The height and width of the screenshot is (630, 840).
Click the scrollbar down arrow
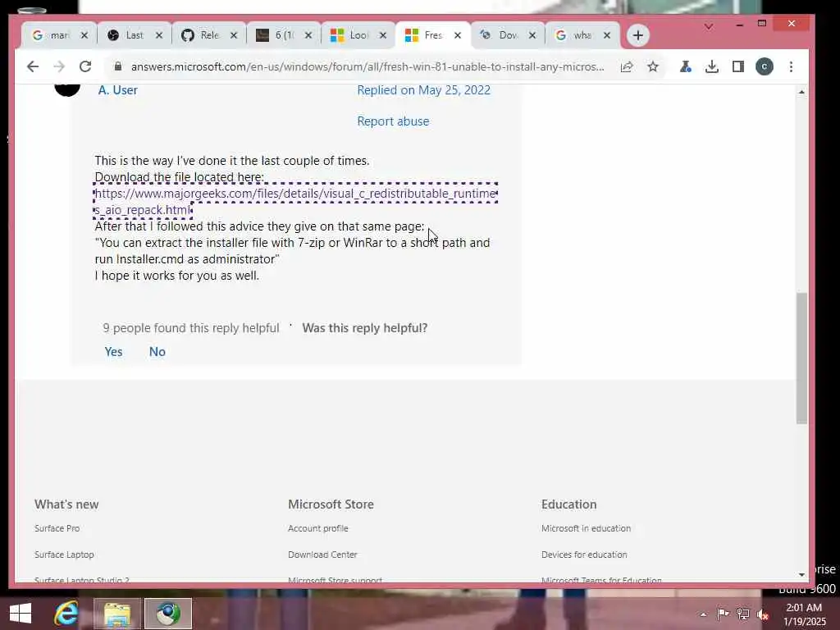801,574
